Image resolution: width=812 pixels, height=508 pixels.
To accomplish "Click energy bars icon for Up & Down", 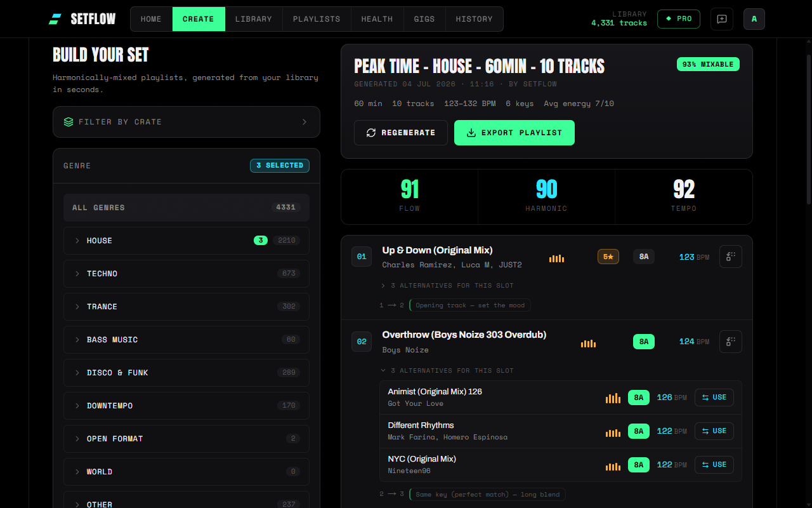I will click(556, 258).
